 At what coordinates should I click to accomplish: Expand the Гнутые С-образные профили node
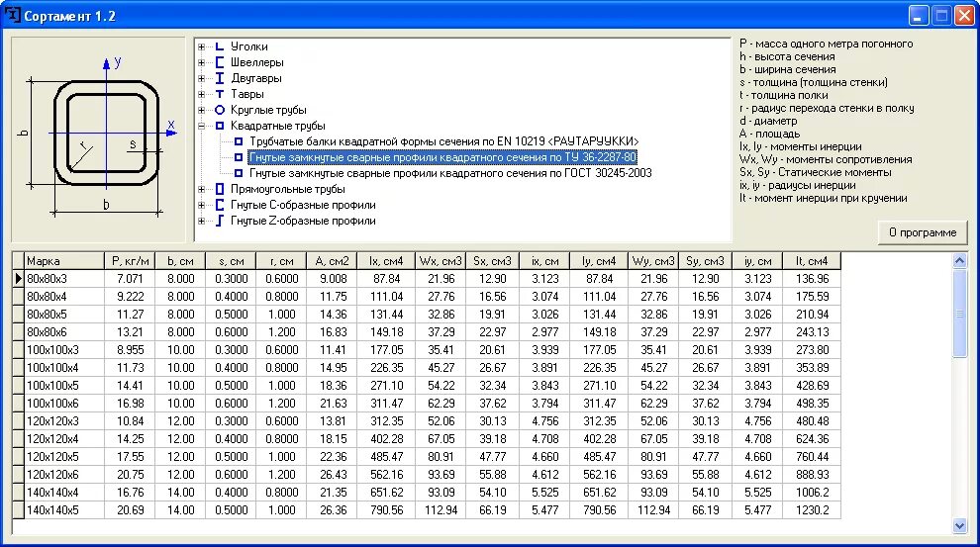point(201,205)
